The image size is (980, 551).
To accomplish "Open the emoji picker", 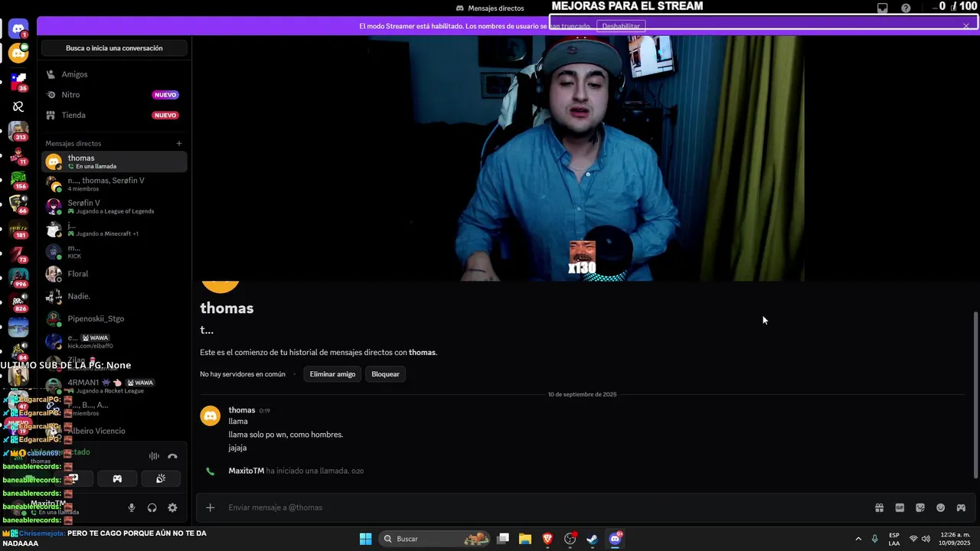I will (x=941, y=507).
